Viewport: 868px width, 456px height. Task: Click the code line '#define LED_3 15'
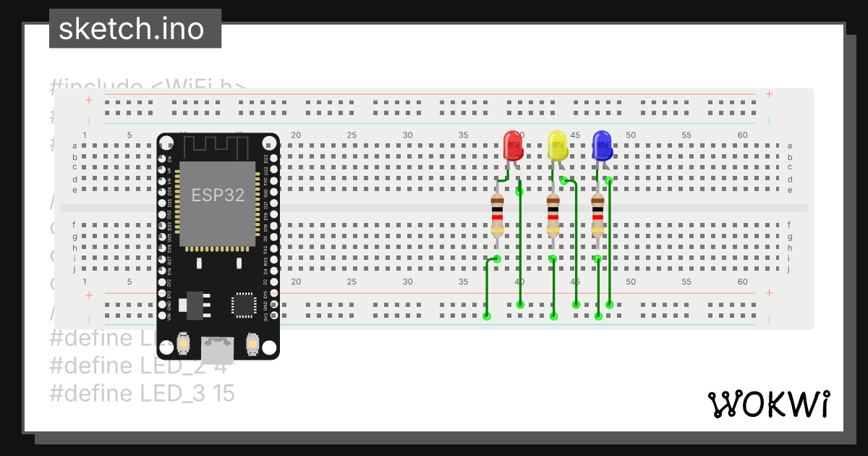click(x=142, y=393)
